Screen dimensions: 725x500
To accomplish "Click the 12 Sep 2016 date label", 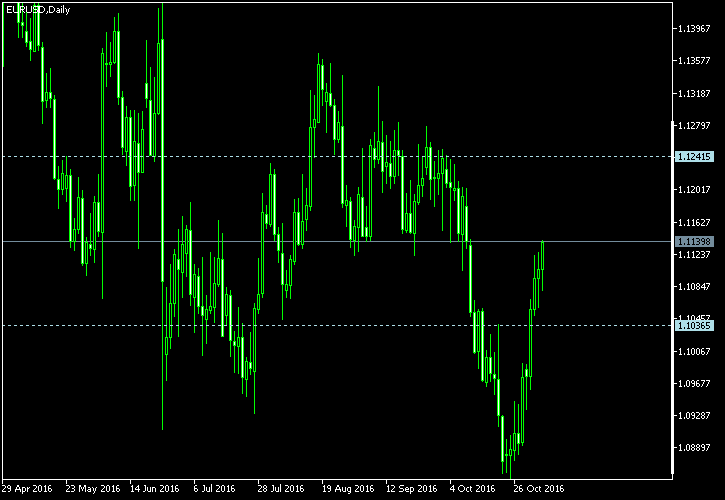I will pyautogui.click(x=412, y=488).
